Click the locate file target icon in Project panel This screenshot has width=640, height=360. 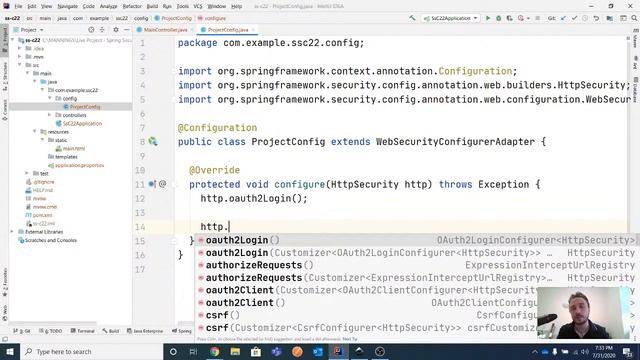coord(91,30)
